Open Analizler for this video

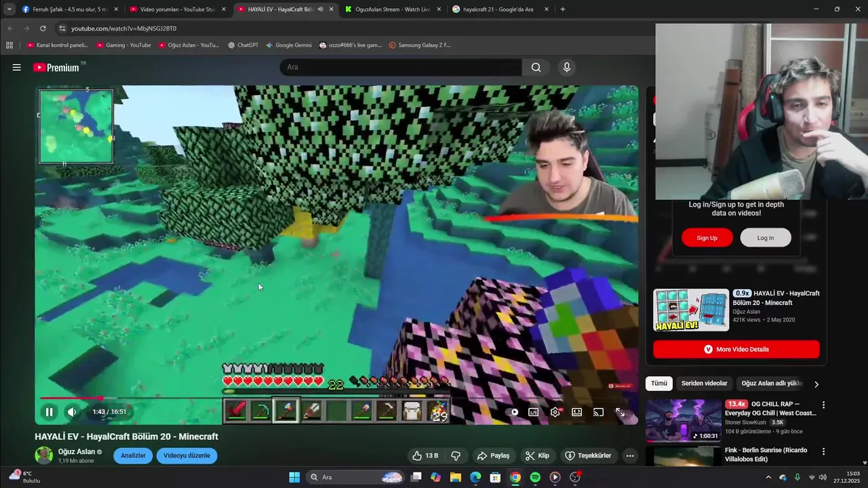tap(133, 455)
